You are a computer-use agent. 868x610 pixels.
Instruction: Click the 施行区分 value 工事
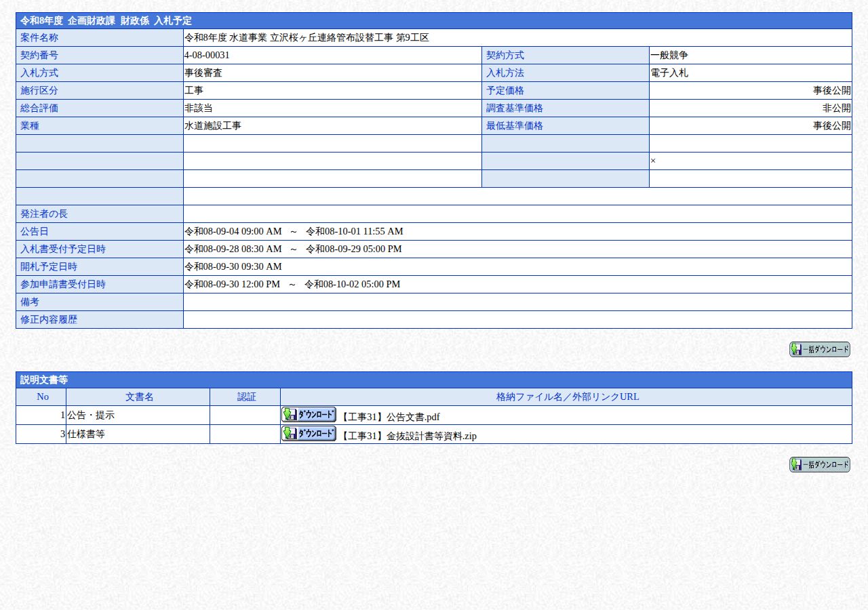point(194,91)
